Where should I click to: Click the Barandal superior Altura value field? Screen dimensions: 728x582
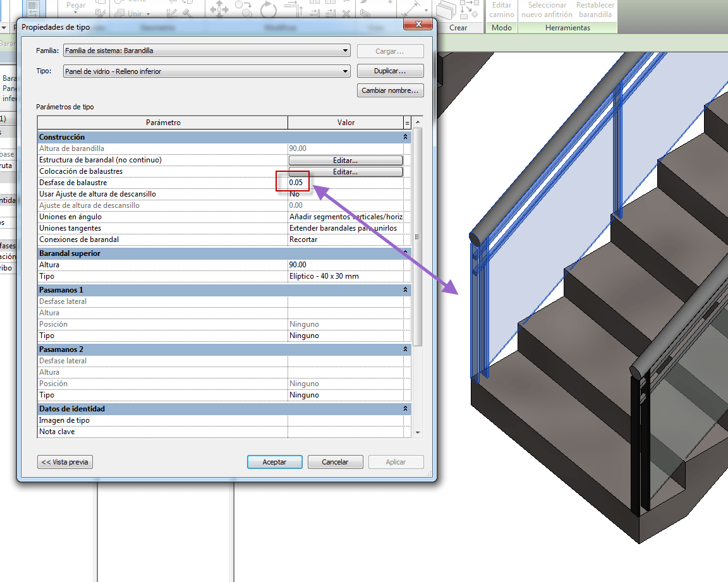point(346,265)
